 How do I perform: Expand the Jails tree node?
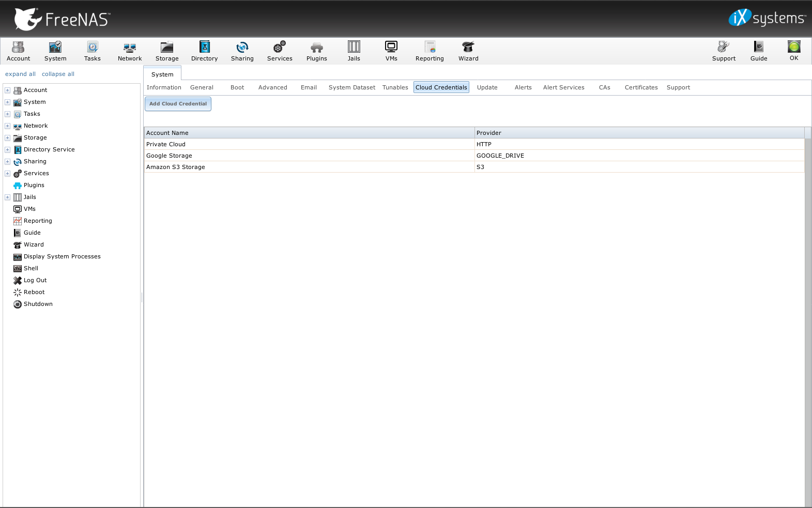tap(8, 197)
